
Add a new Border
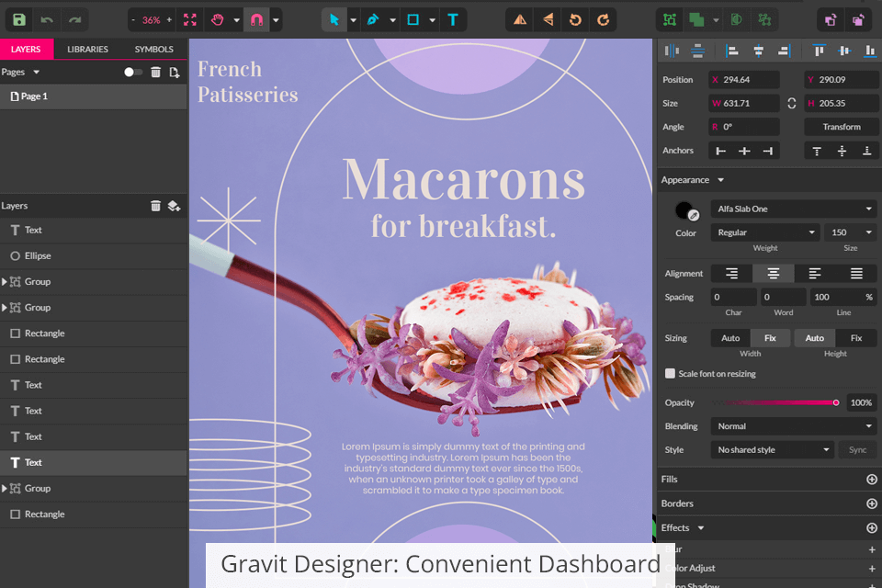point(871,503)
